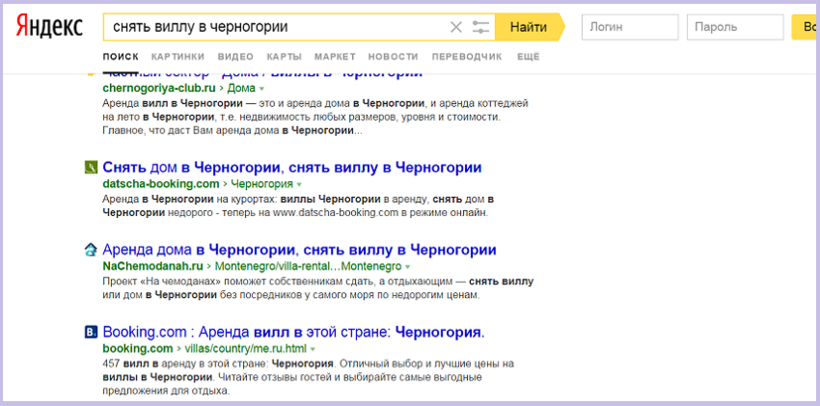820x406 pixels.
Task: Click the booking.com green URL
Action: (138, 348)
